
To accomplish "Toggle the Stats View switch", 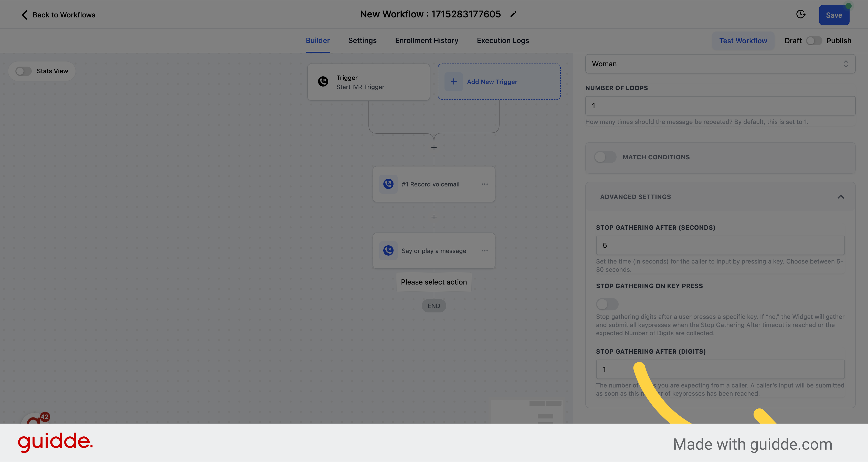I will [x=24, y=71].
